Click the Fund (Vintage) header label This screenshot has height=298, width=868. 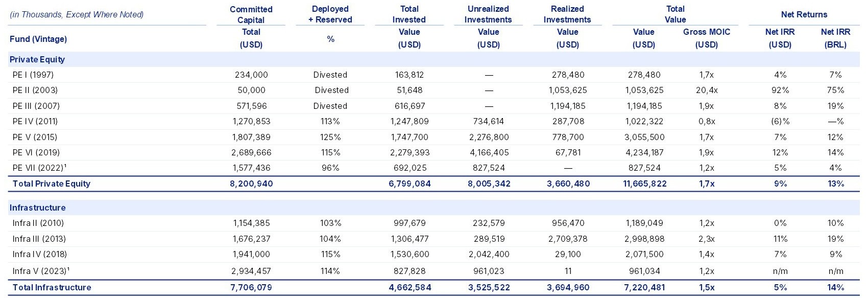coord(38,39)
